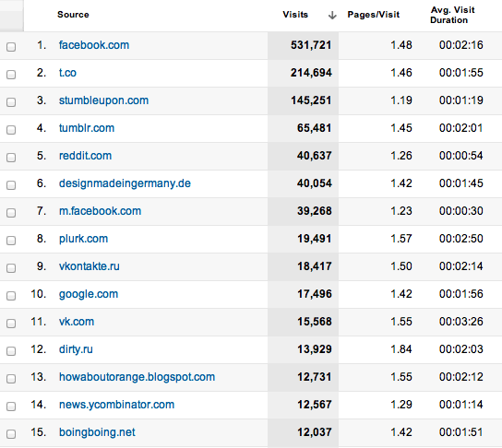Click the Visits sort descending arrow
Screen dimensions: 502x448
(x=332, y=15)
